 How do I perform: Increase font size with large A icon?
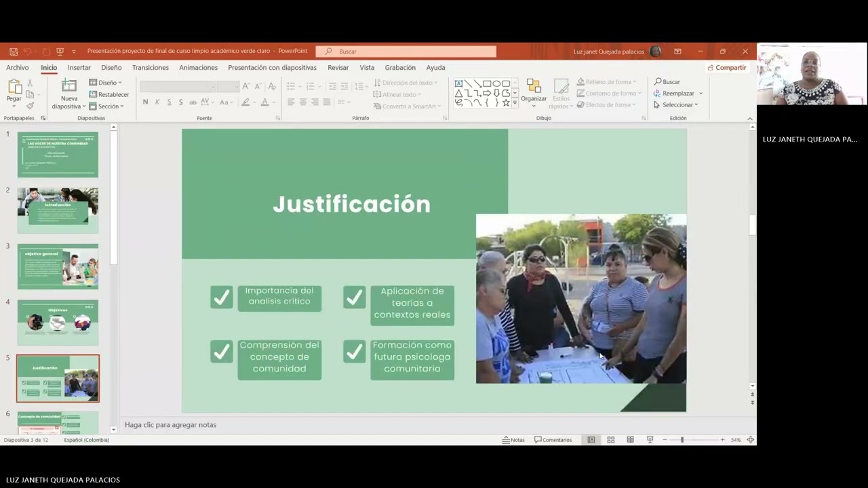click(246, 86)
